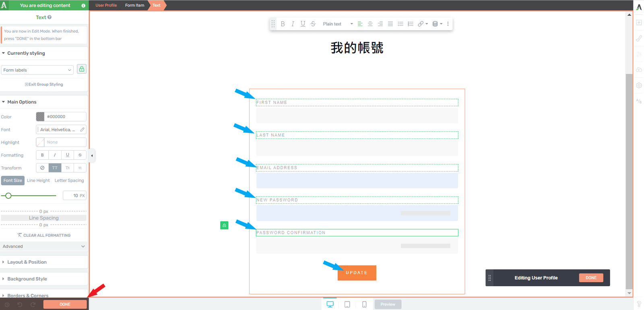
Task: Expand the Background Style section
Action: [44, 279]
